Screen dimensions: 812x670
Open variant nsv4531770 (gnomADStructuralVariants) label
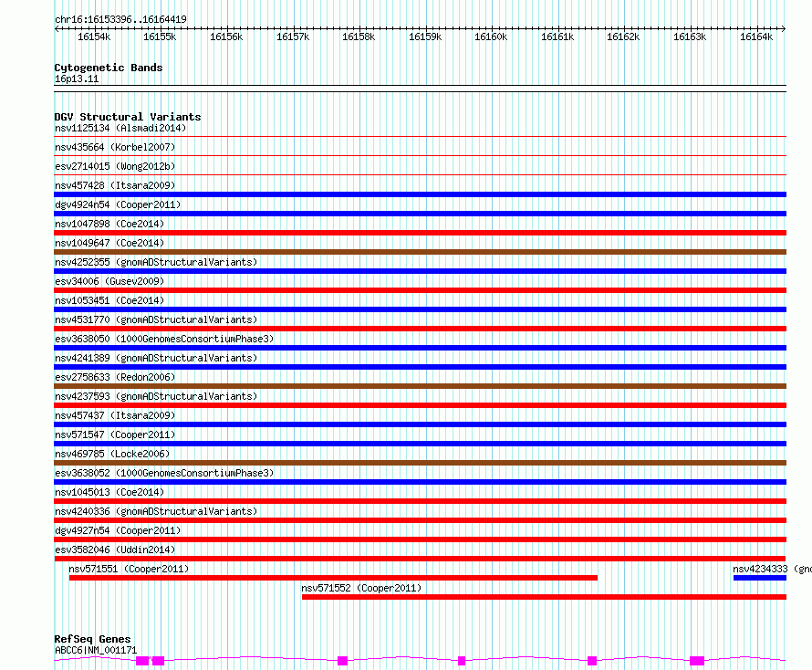point(156,319)
